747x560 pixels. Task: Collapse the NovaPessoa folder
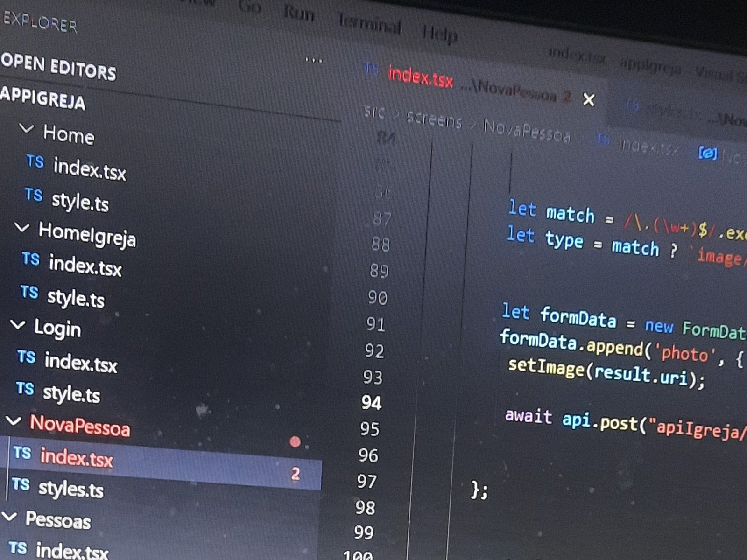[x=13, y=421]
